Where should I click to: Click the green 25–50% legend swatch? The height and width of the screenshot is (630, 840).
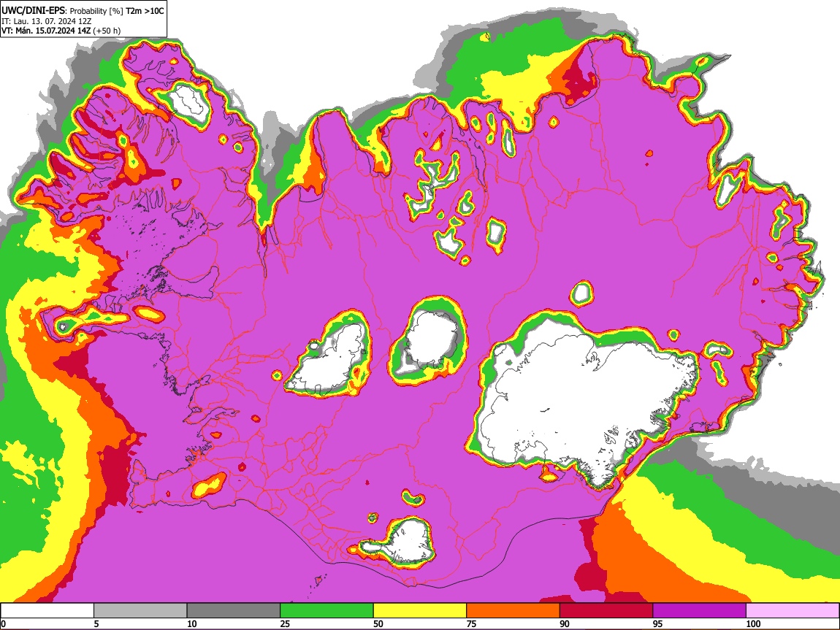[x=327, y=610]
